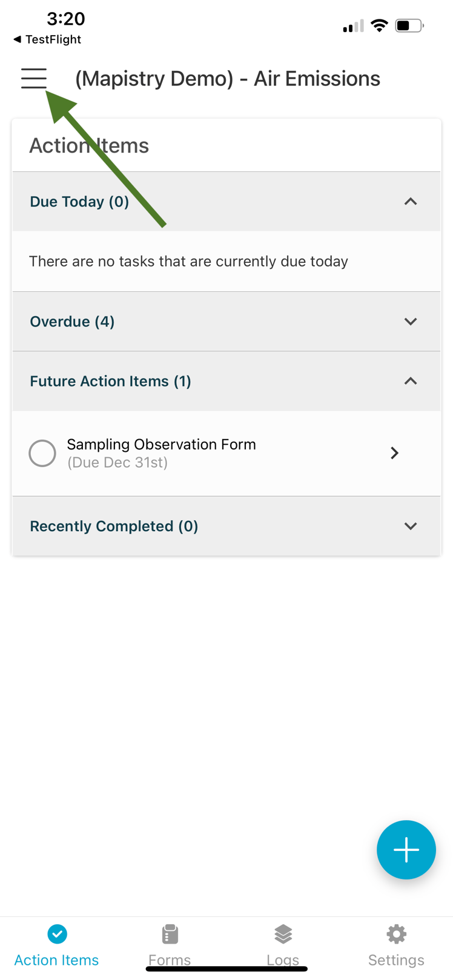Tap the Action Items checkmark icon
The width and height of the screenshot is (453, 980).
tap(56, 933)
